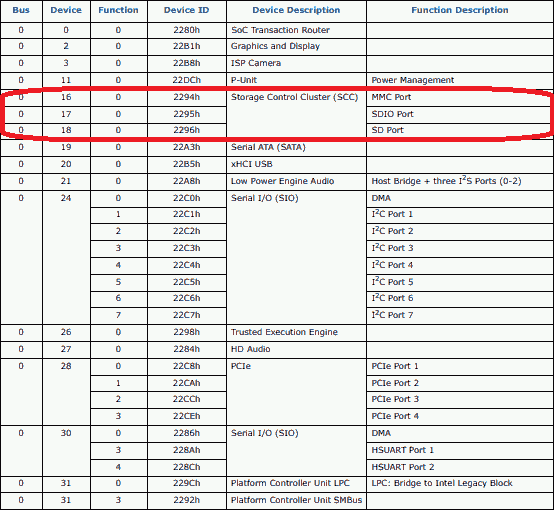Select the xHCI USB row

[x=277, y=164]
